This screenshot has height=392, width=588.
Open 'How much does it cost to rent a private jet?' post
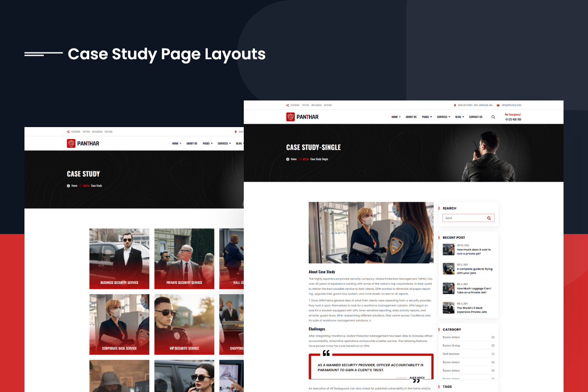click(474, 252)
